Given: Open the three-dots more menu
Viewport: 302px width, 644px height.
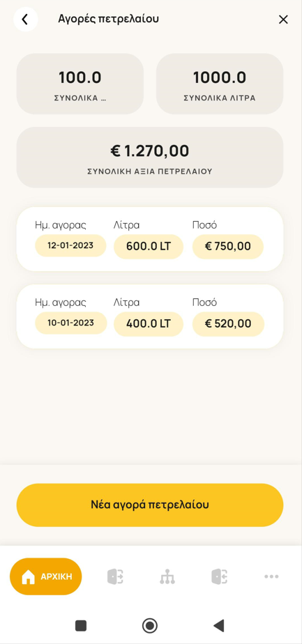Looking at the screenshot, I should pyautogui.click(x=271, y=576).
